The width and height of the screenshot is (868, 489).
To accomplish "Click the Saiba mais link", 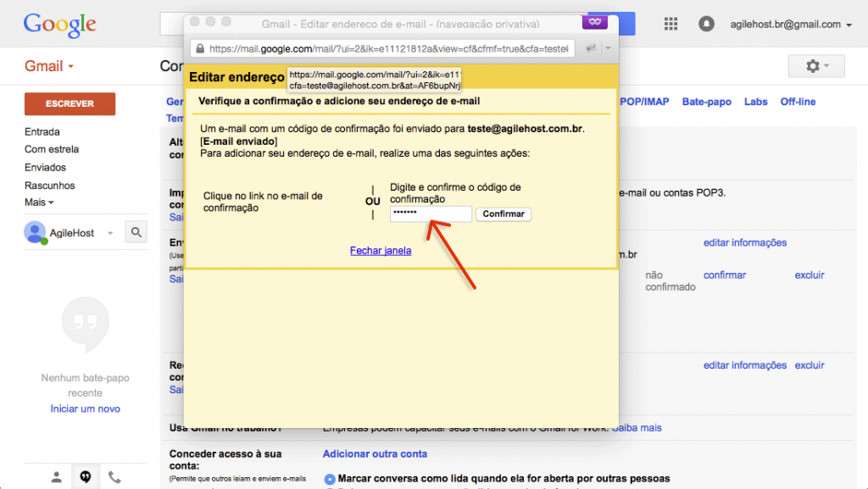I will point(637,428).
